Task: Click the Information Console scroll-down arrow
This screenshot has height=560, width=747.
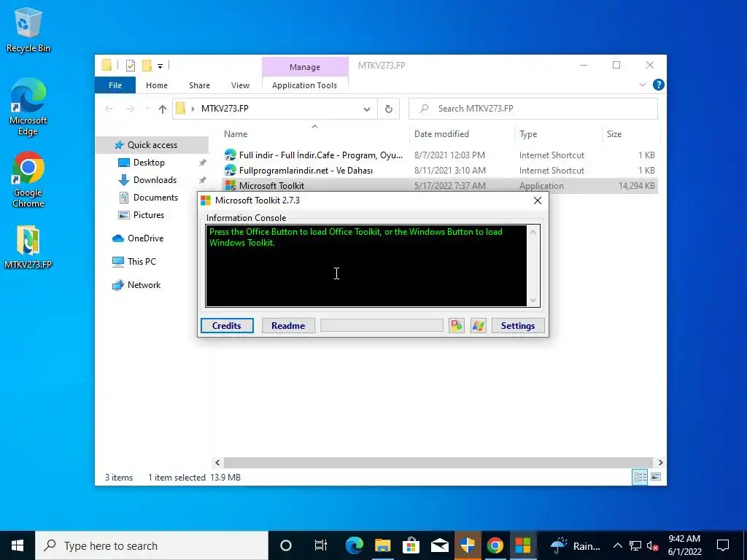Action: (533, 300)
